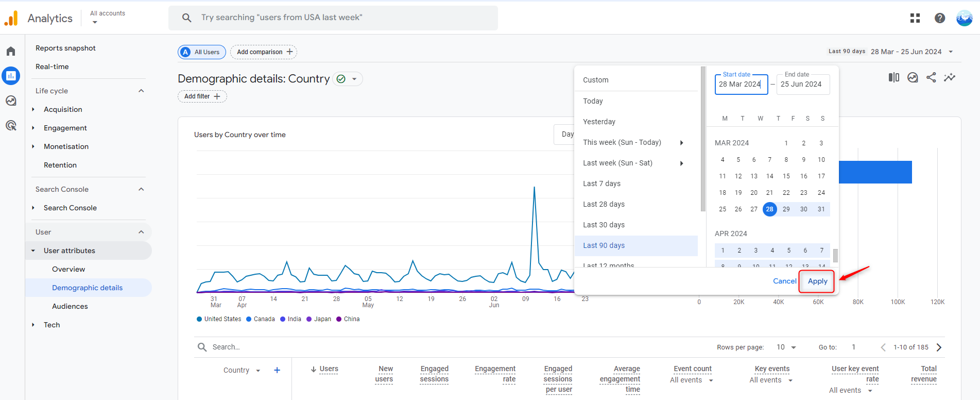Open the sparkline trend insights icon
This screenshot has width=980, height=400.
pyautogui.click(x=950, y=77)
